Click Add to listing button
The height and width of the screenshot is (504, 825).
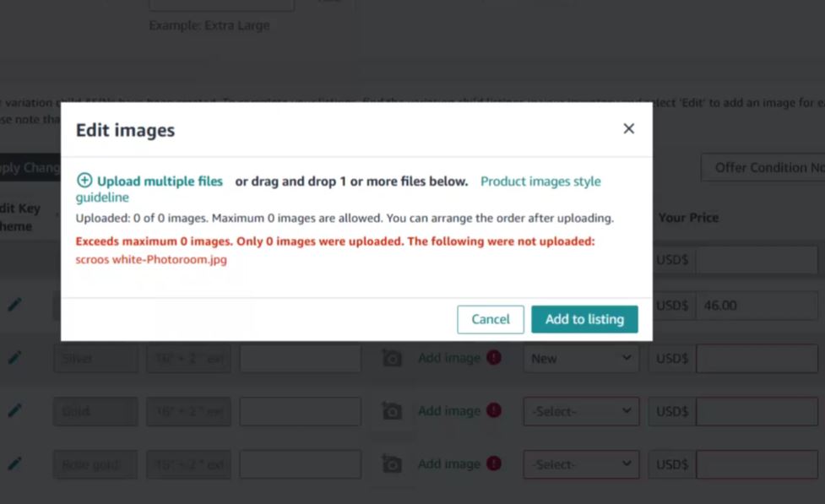pos(584,319)
